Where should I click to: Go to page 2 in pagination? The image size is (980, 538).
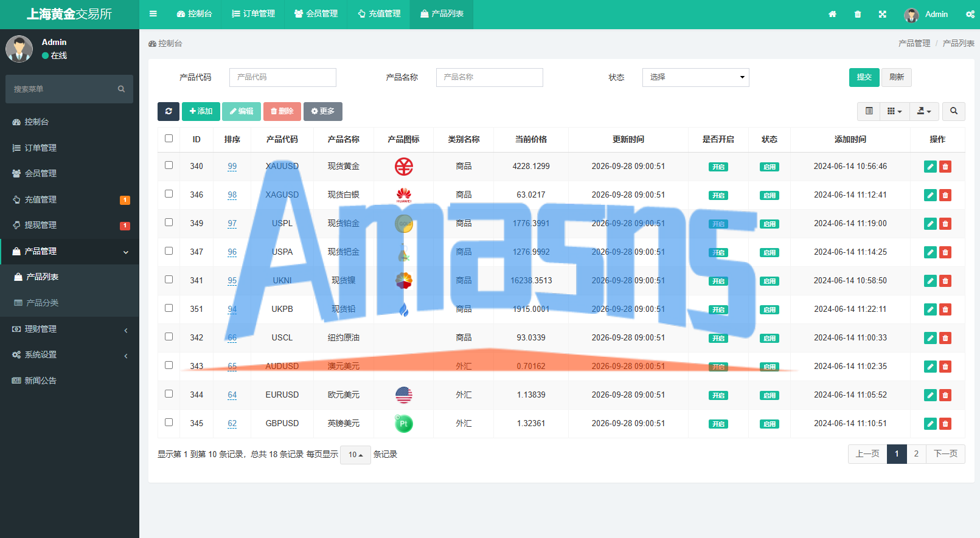(x=916, y=454)
